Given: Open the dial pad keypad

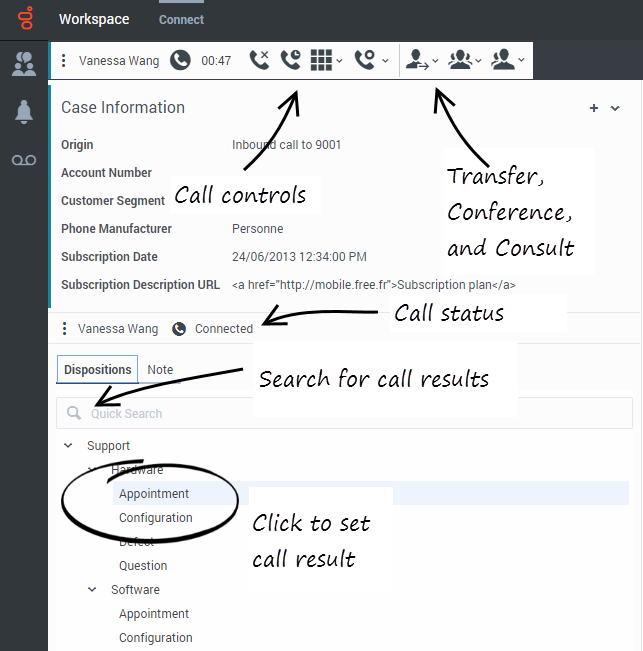Looking at the screenshot, I should click(x=321, y=61).
